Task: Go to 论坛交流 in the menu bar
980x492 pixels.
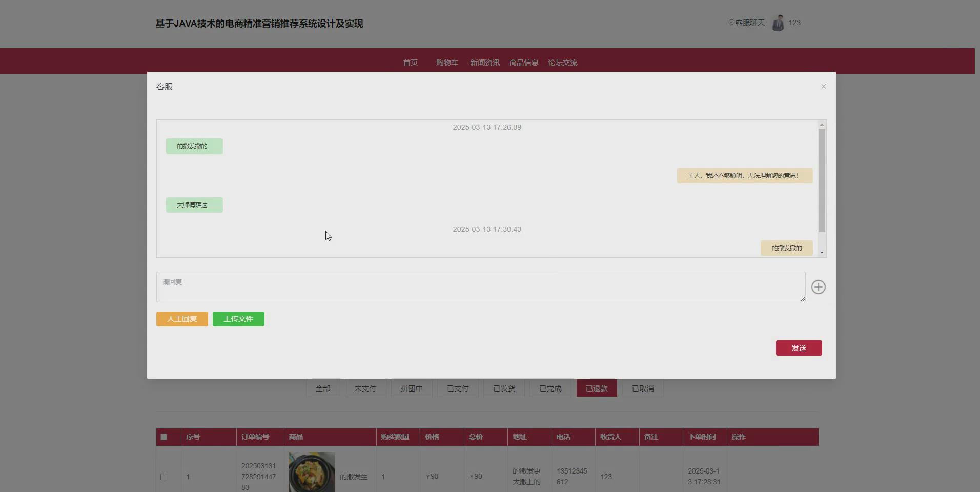Action: point(562,62)
